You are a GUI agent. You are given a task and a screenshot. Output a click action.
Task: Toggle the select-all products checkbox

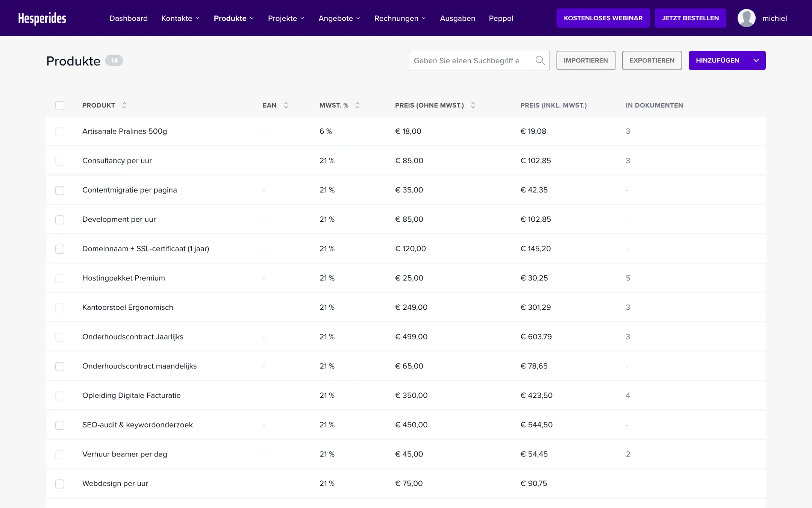coord(60,105)
